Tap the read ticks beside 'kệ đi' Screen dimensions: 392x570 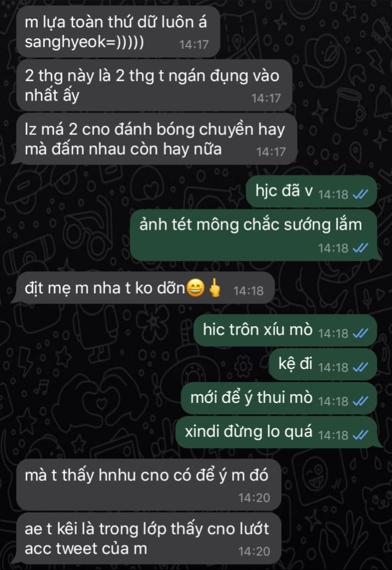point(360,367)
